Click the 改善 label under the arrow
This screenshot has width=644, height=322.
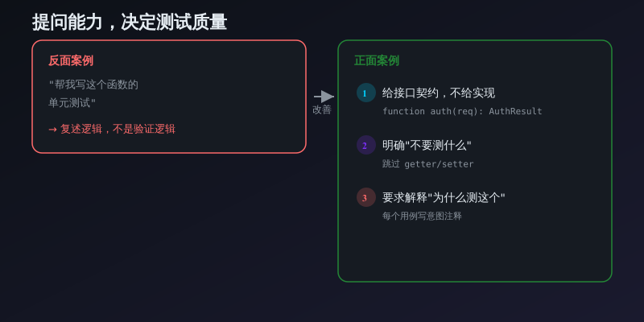(322, 110)
